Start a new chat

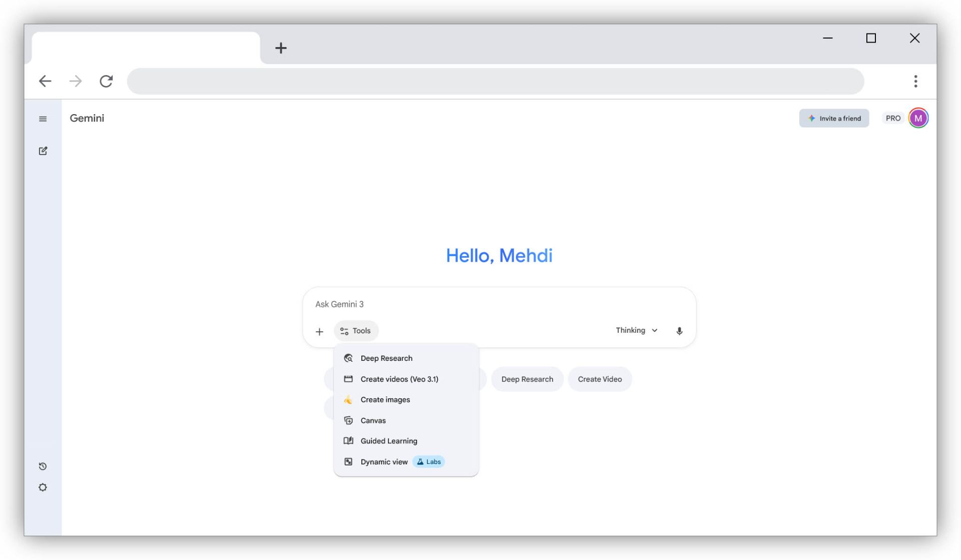tap(43, 150)
